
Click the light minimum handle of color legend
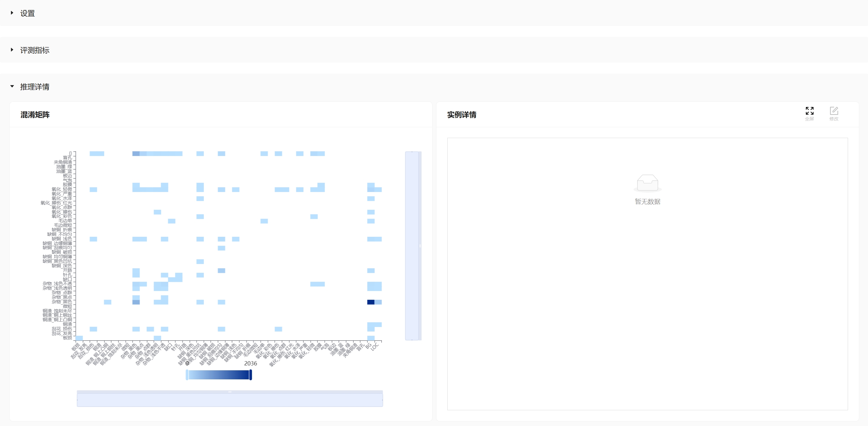point(187,375)
